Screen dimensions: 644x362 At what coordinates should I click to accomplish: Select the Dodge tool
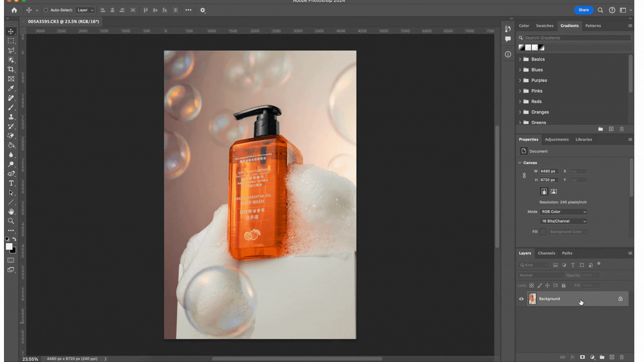[x=11, y=164]
